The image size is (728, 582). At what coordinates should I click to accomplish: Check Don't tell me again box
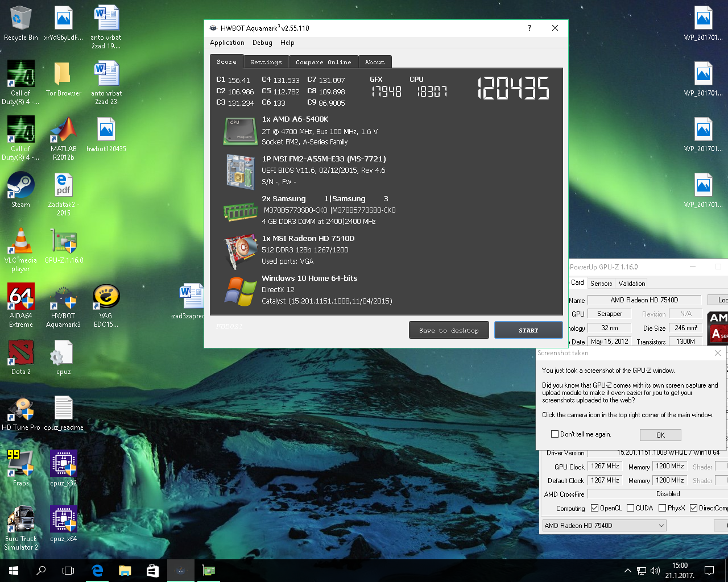(x=555, y=434)
